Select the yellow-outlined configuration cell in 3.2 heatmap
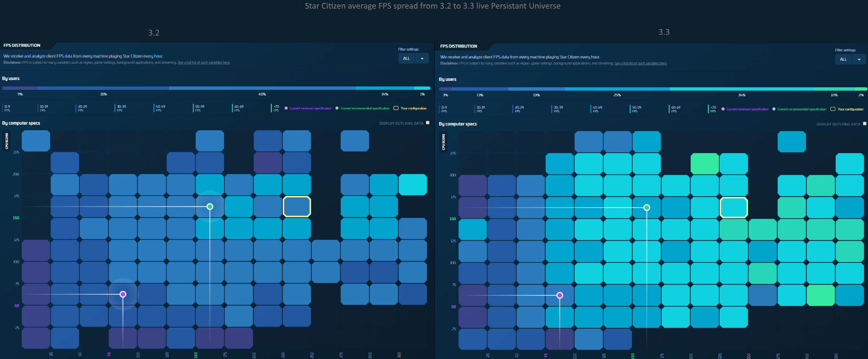The image size is (868, 359). coord(297,206)
